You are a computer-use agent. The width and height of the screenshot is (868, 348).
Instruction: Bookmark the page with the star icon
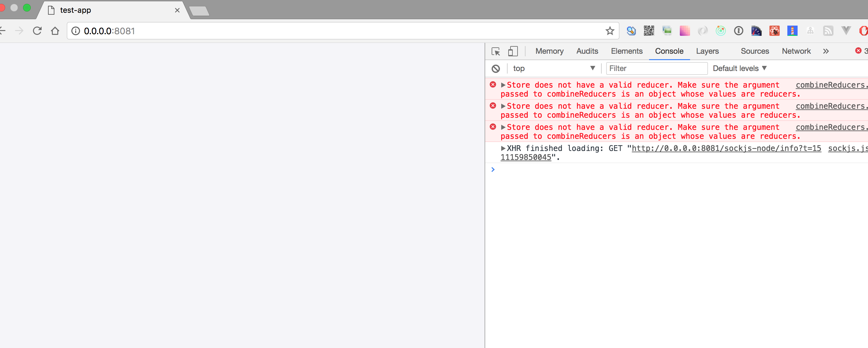click(610, 31)
